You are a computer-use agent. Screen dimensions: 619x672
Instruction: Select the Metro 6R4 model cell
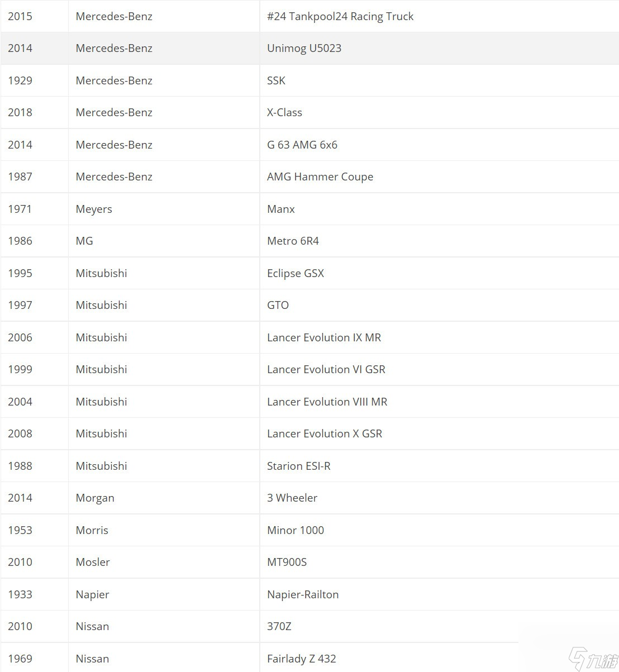click(x=439, y=241)
